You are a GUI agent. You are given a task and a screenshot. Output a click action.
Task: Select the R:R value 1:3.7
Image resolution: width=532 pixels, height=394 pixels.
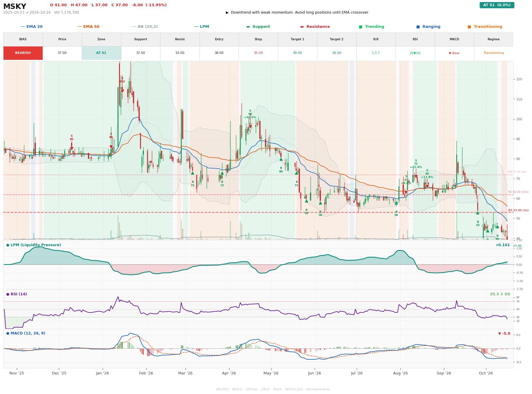pyautogui.click(x=376, y=53)
